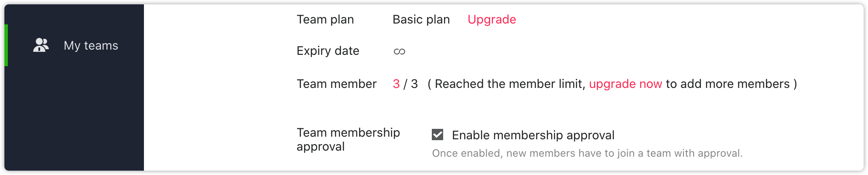Select the 'Basic plan' text
868x175 pixels.
point(421,20)
